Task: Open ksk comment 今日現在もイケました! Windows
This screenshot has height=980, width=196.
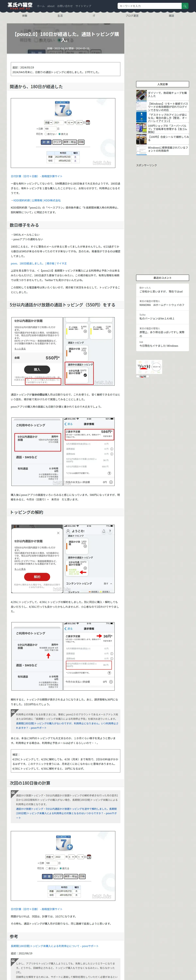Action: tap(162, 344)
